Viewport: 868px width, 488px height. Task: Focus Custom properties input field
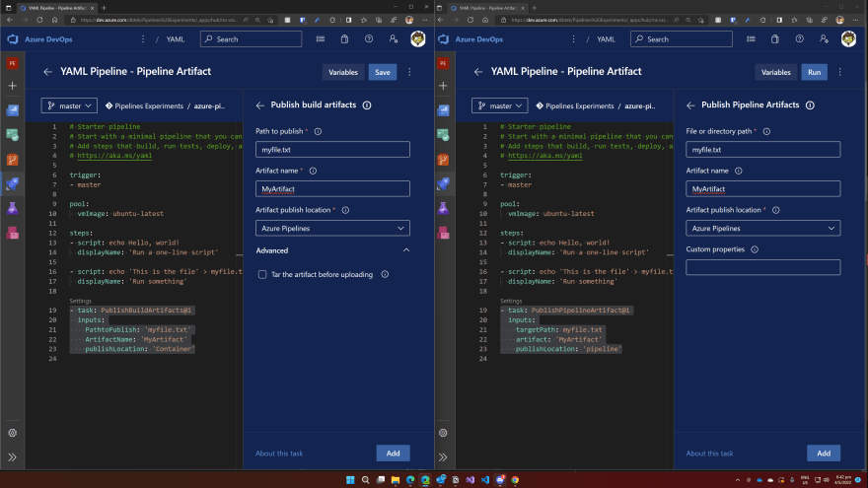[763, 267]
